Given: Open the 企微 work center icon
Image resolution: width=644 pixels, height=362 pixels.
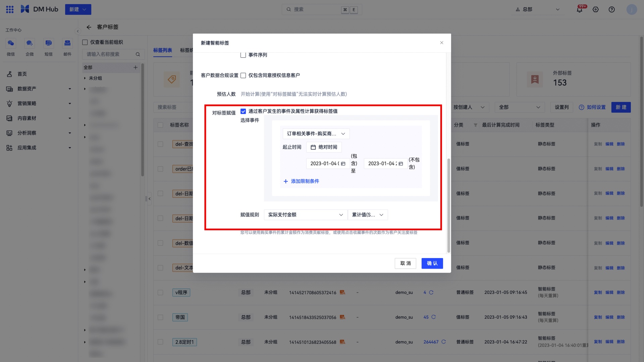Looking at the screenshot, I should coord(30,43).
